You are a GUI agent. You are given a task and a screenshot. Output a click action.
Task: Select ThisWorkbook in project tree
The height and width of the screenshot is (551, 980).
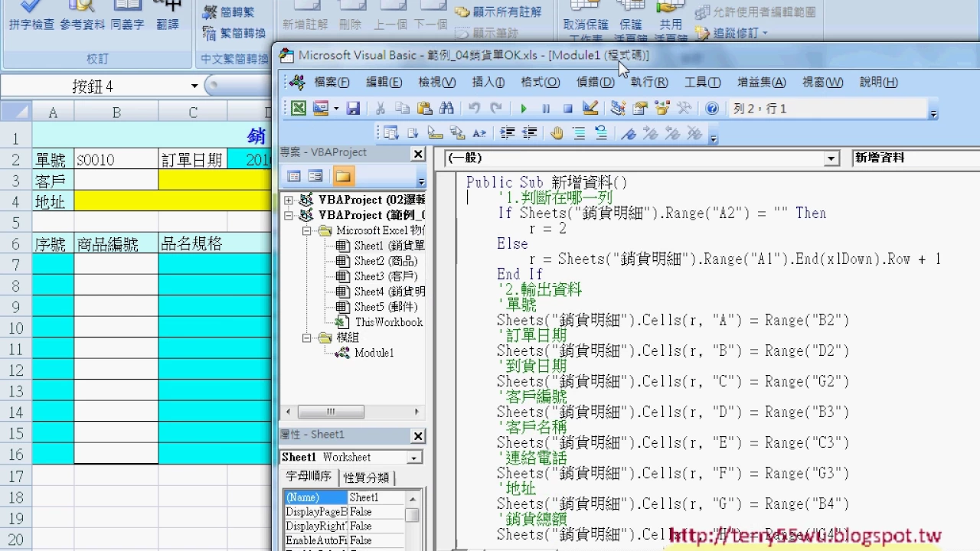coord(388,322)
